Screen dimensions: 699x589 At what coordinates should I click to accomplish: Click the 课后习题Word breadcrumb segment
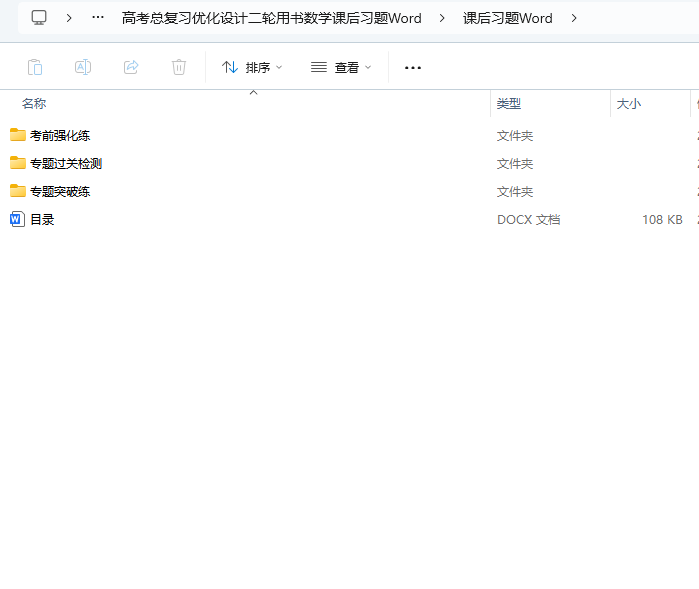tap(508, 18)
